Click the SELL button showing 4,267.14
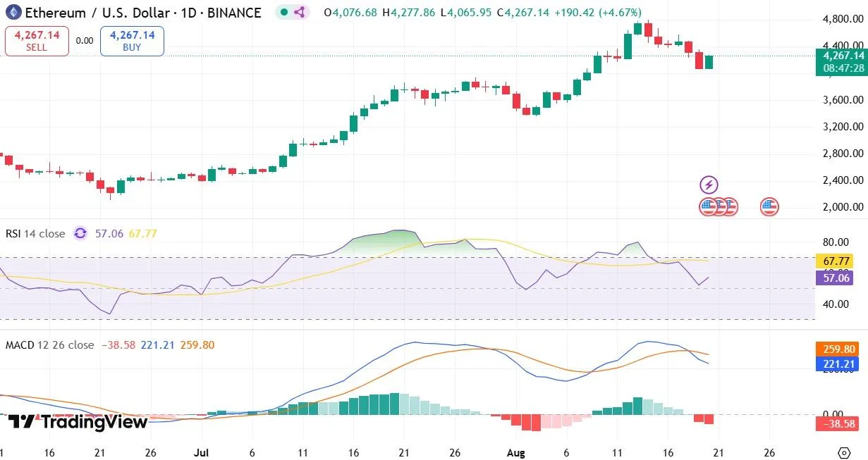This screenshot has width=868, height=460. pyautogui.click(x=36, y=40)
